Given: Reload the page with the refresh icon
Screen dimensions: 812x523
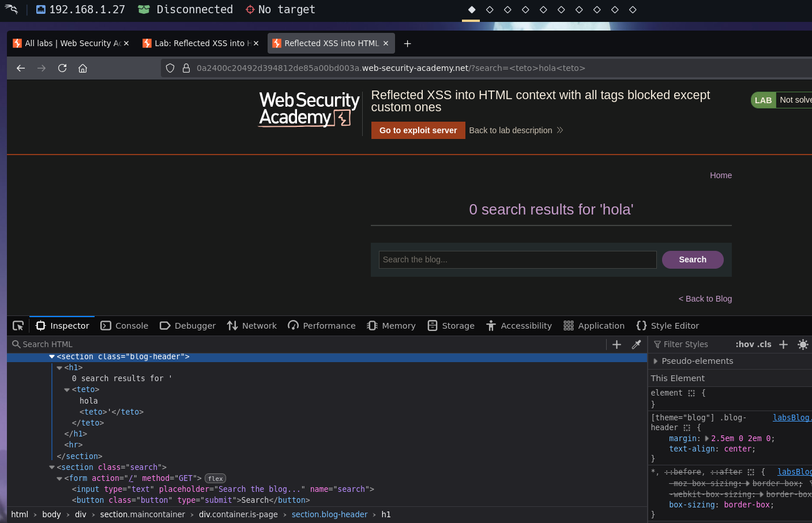Looking at the screenshot, I should (x=62, y=68).
